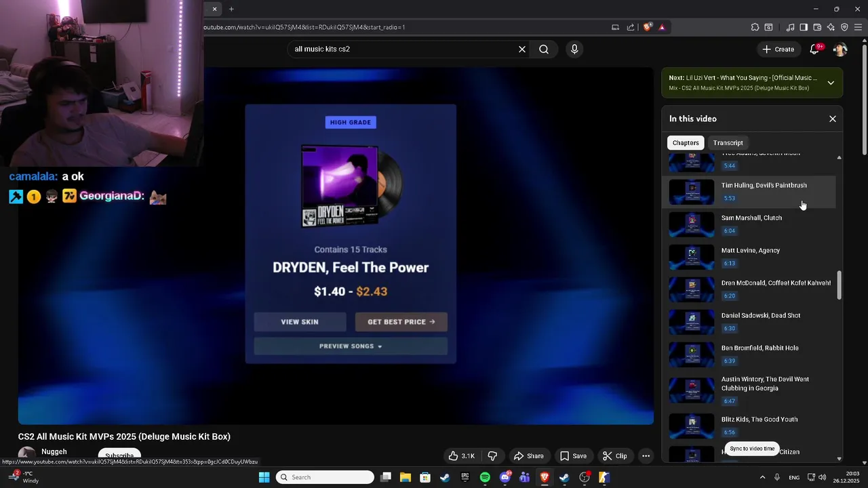Open Counter-Strike 2 taskbar icon
The width and height of the screenshot is (868, 488).
(x=604, y=477)
